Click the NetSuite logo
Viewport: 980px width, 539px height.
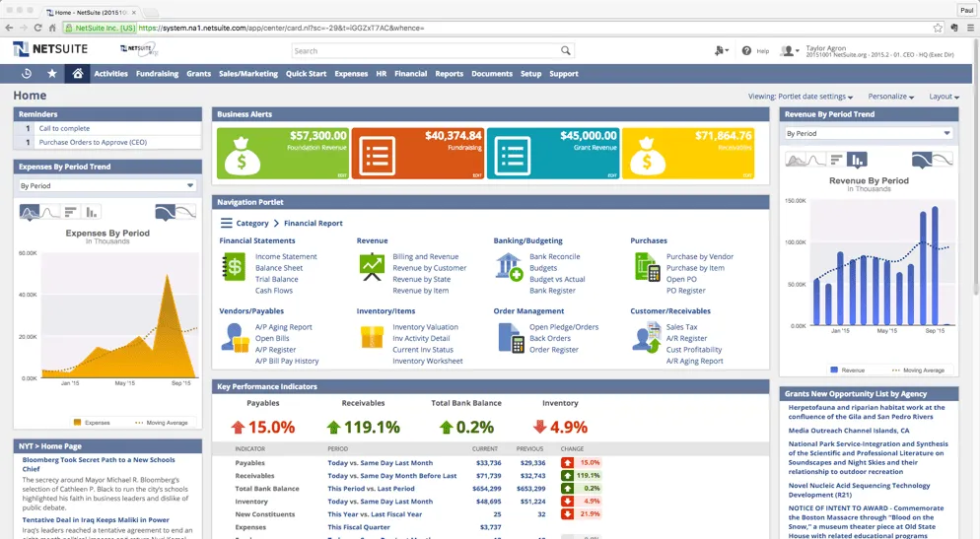[x=50, y=48]
